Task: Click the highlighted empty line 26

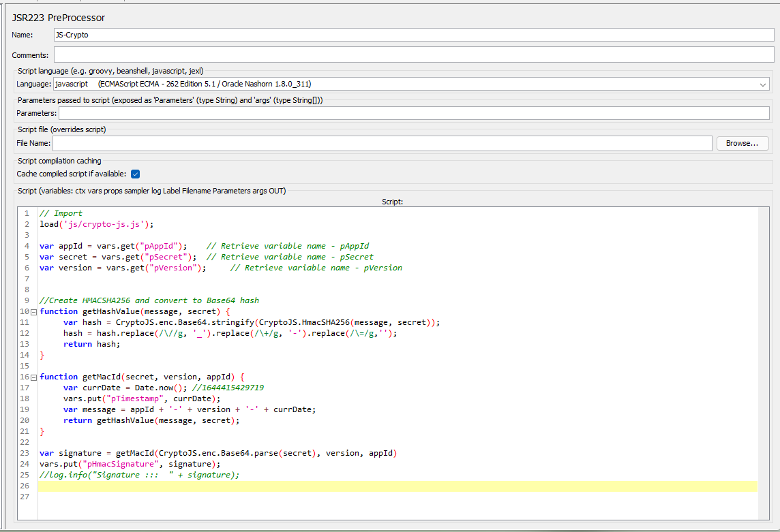Action: [397, 486]
